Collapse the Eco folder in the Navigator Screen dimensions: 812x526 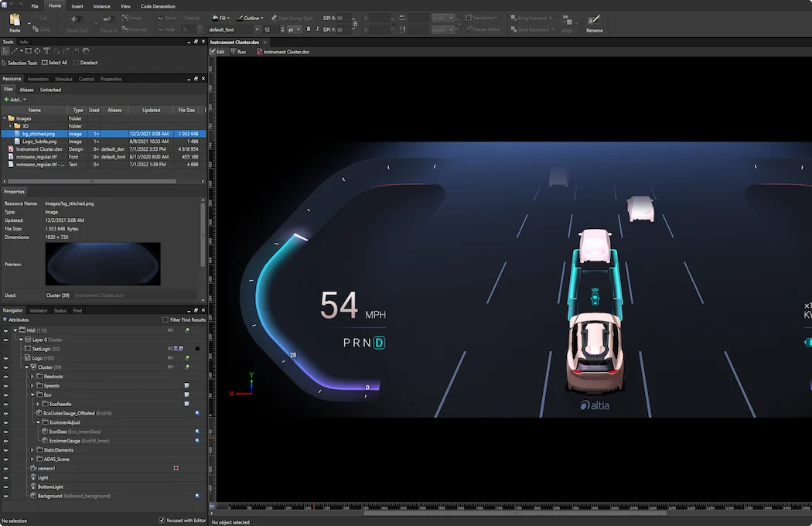(x=32, y=394)
